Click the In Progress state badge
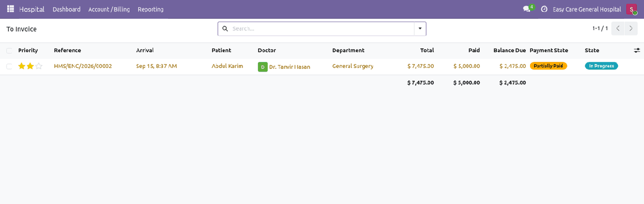Screen dimensions: 644x204 coord(602,66)
